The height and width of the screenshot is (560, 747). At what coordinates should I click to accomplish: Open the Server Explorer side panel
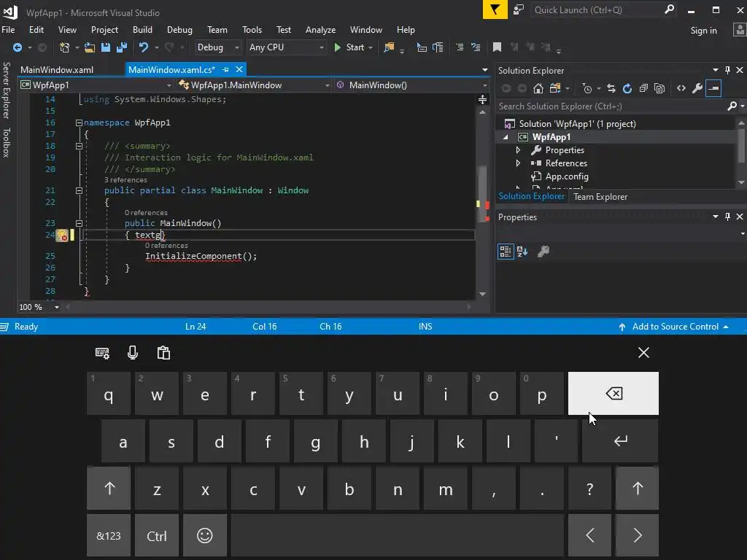click(6, 90)
